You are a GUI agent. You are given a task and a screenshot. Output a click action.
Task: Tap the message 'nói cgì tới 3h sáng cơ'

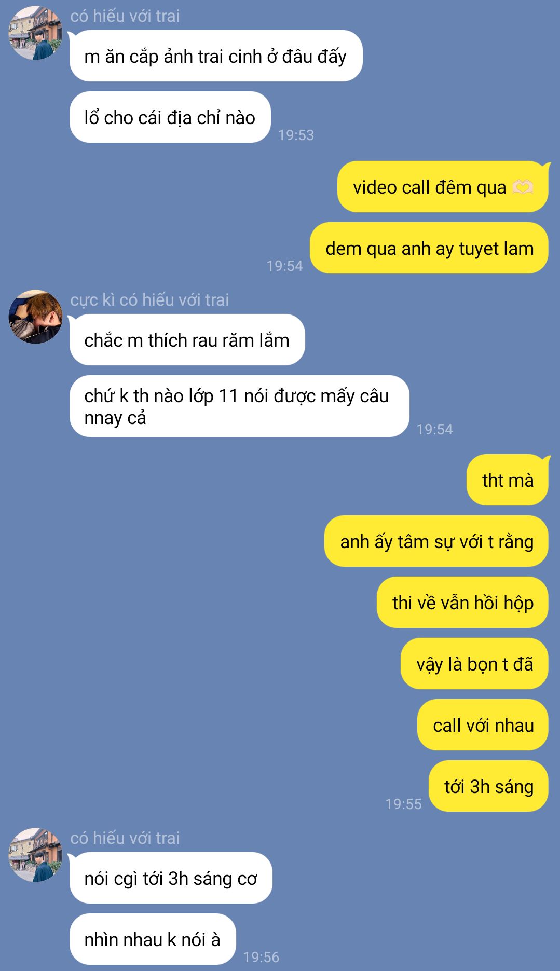click(171, 878)
